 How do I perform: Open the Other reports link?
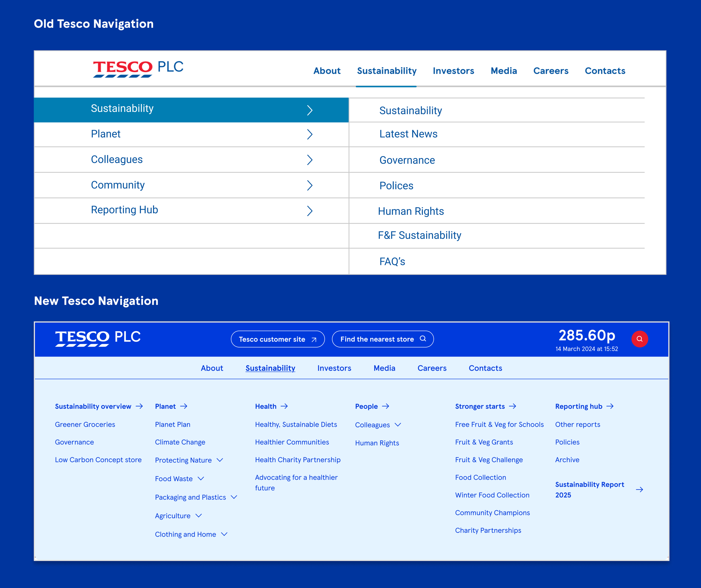578,425
